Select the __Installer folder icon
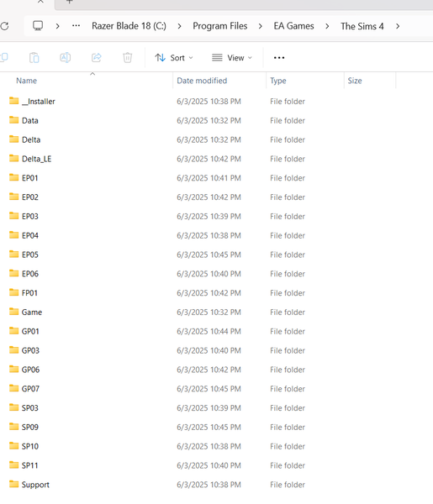The width and height of the screenshot is (433, 504). click(x=13, y=101)
